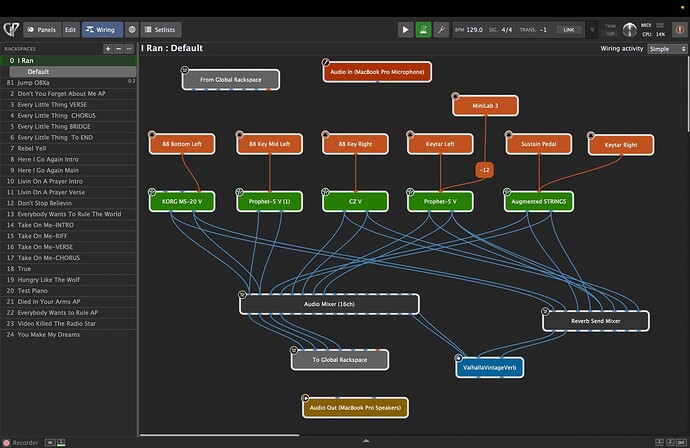This screenshot has height=448, width=690.
Task: Hit the red panic button
Action: pyautogui.click(x=679, y=29)
